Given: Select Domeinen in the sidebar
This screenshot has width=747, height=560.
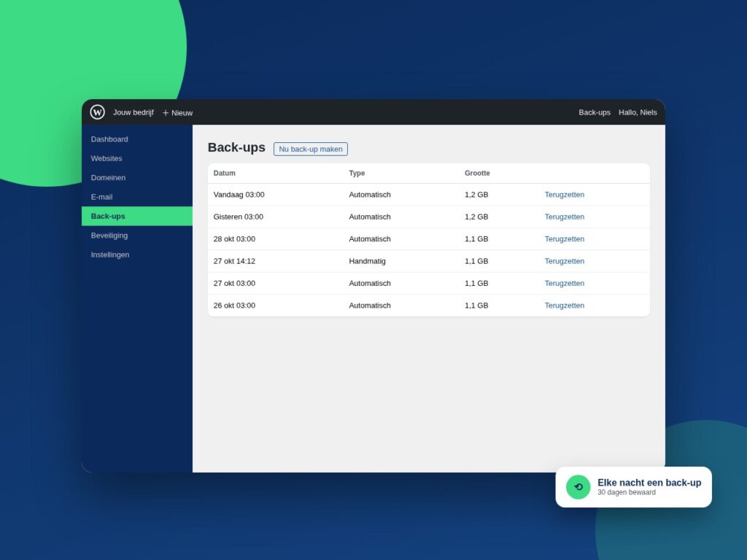Looking at the screenshot, I should click(x=137, y=178).
